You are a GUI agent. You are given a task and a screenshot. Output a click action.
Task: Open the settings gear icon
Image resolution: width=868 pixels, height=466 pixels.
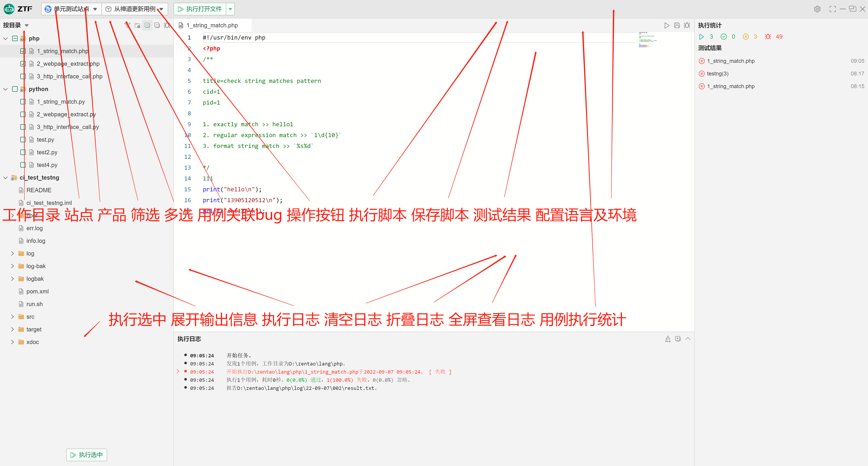point(817,9)
